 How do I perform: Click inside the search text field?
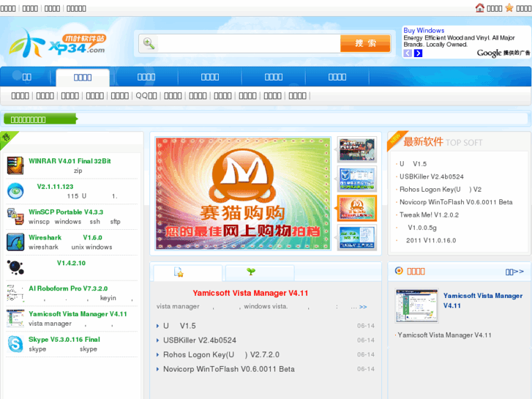click(248, 43)
